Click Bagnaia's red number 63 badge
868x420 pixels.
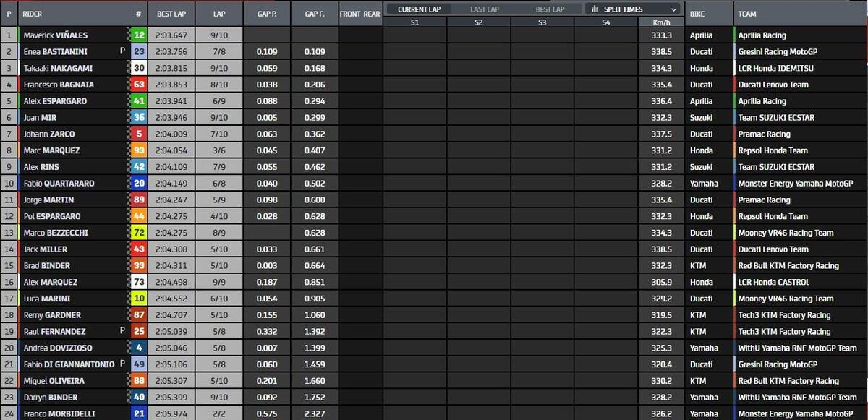click(139, 85)
